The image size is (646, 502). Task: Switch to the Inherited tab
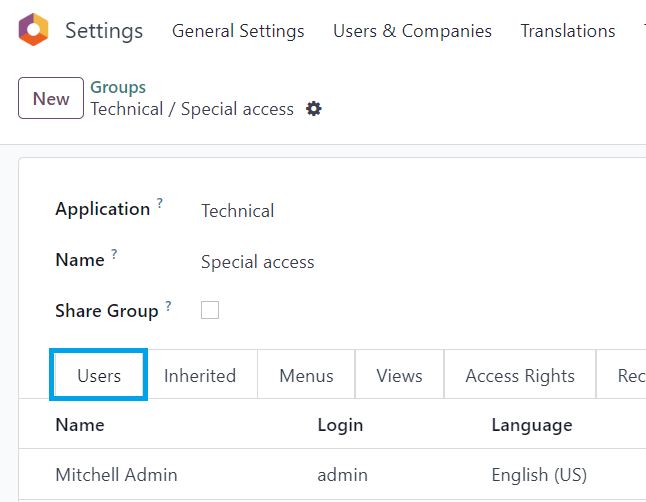click(x=200, y=375)
